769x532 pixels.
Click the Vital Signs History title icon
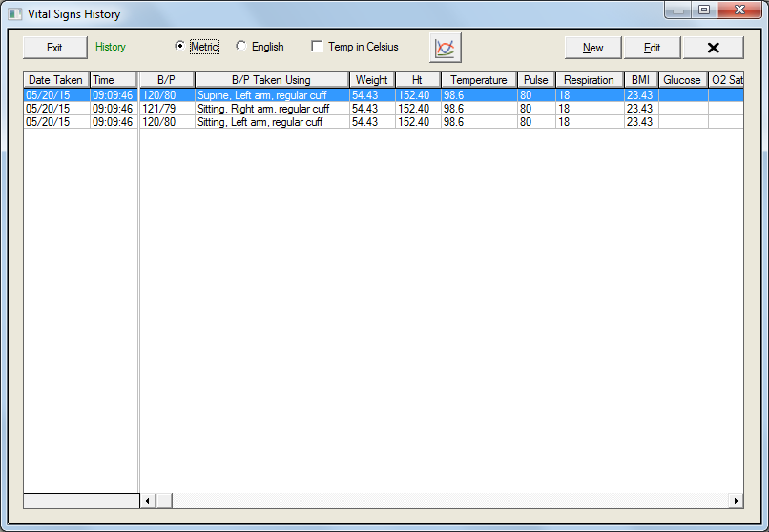tap(14, 14)
